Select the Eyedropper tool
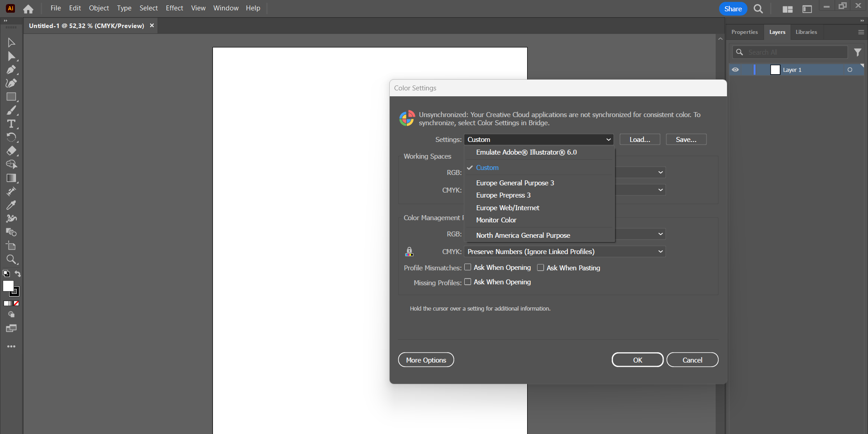The height and width of the screenshot is (434, 868). point(11,205)
